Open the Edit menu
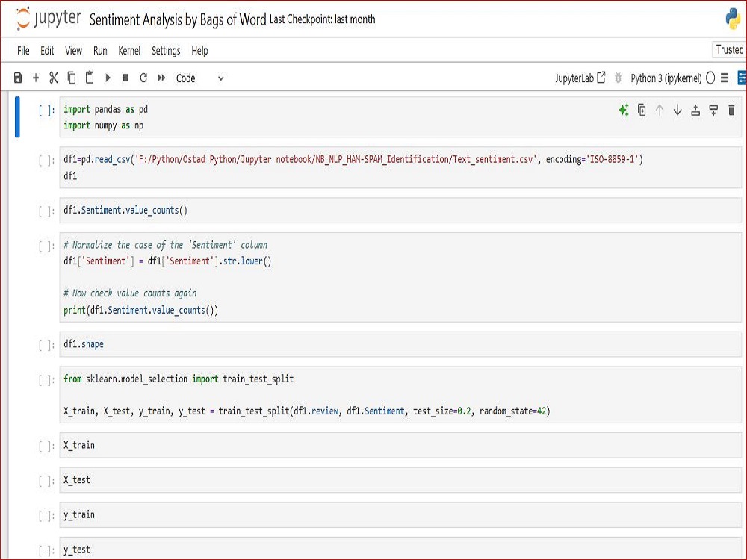 (x=47, y=51)
